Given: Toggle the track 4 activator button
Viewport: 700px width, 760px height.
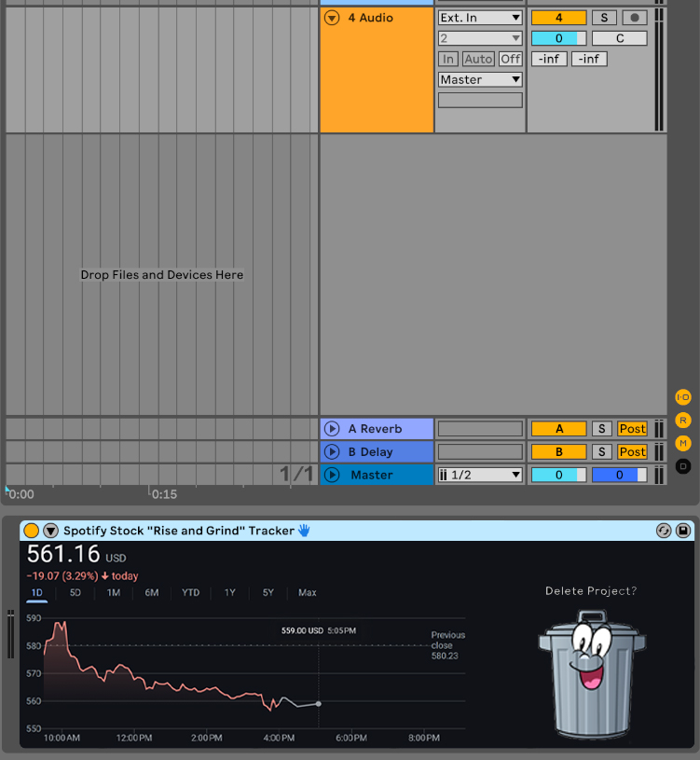Looking at the screenshot, I should click(x=558, y=18).
